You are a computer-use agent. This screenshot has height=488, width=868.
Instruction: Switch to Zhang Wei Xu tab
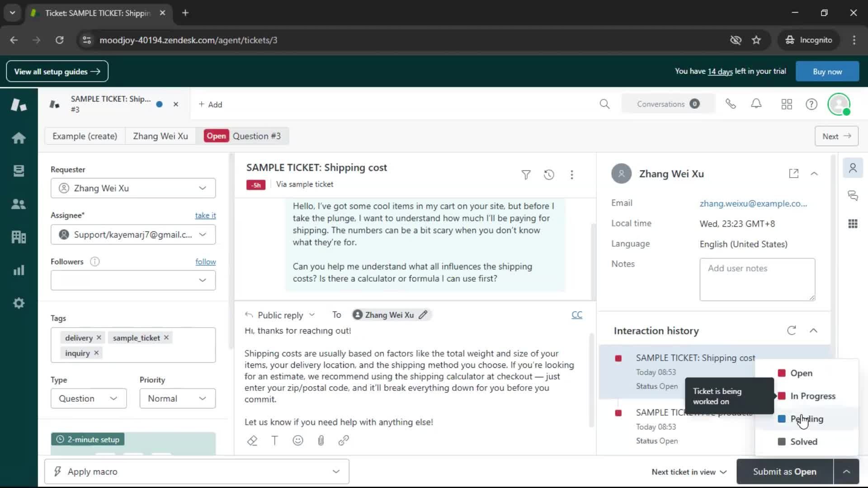(x=160, y=136)
